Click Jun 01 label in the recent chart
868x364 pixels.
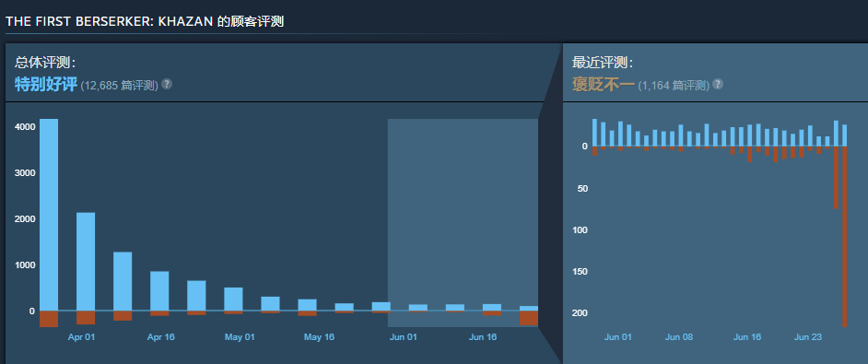[x=617, y=337]
